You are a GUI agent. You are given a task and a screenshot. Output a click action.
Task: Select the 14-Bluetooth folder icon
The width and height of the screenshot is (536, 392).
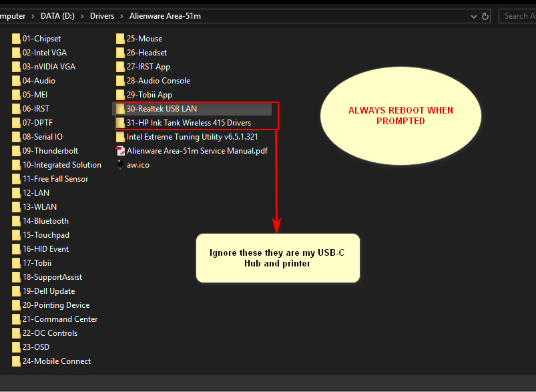pyautogui.click(x=16, y=221)
